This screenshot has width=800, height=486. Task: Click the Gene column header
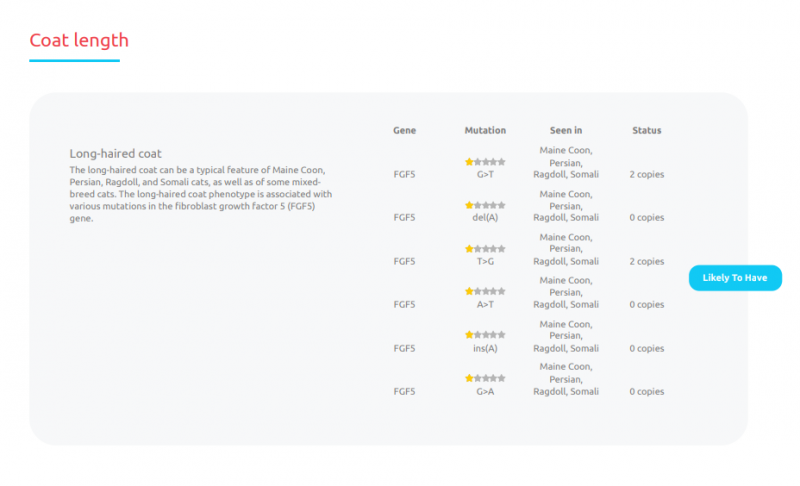pos(404,130)
